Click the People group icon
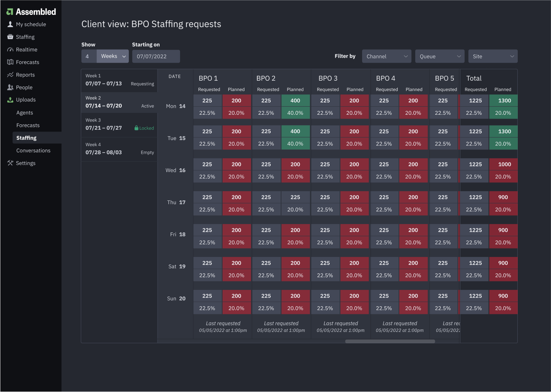551x392 pixels. click(x=10, y=87)
